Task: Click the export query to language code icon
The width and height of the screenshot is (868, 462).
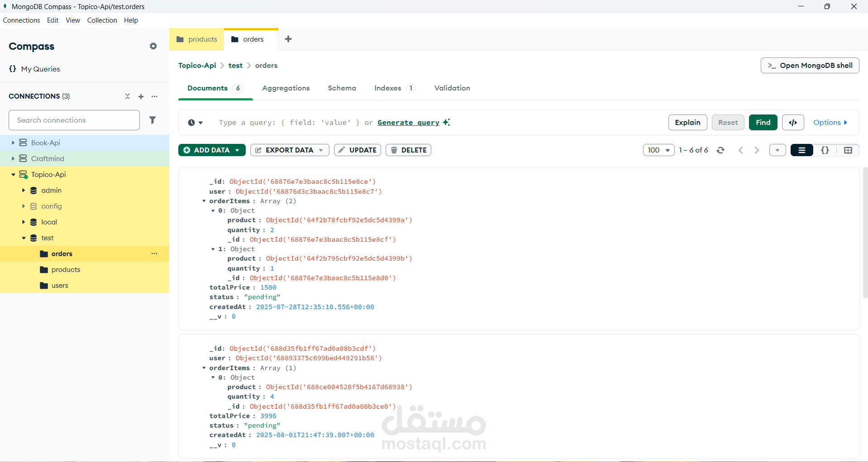Action: (793, 122)
